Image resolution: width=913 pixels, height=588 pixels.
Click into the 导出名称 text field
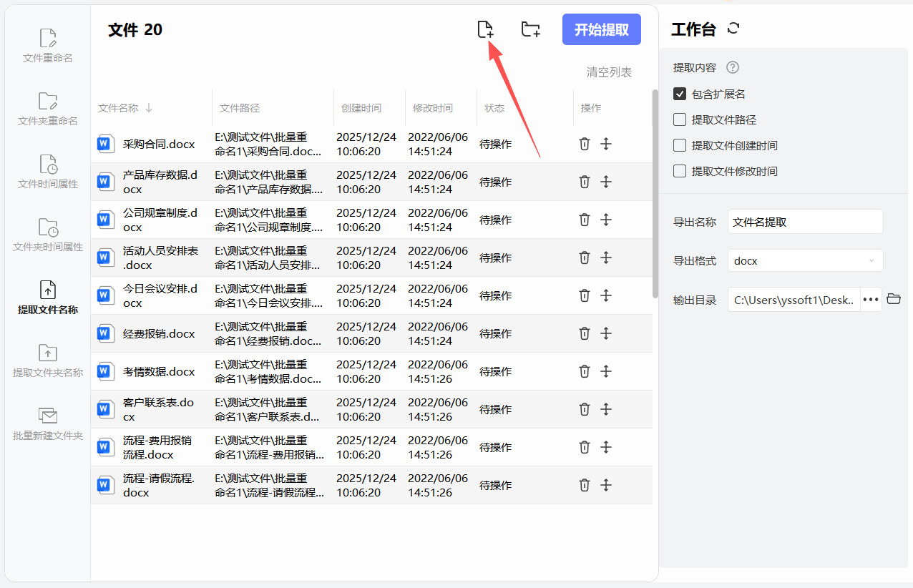pyautogui.click(x=805, y=222)
